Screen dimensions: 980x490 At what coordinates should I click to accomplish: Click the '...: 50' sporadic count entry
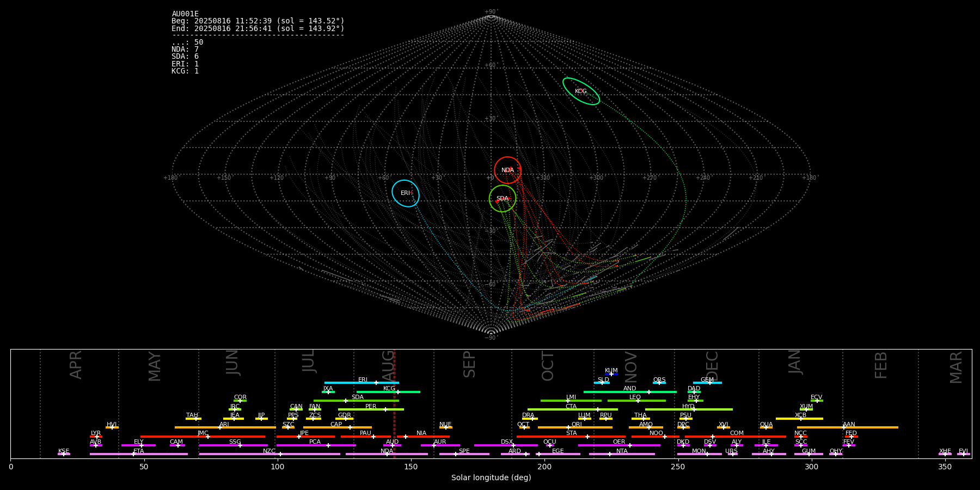(x=187, y=42)
